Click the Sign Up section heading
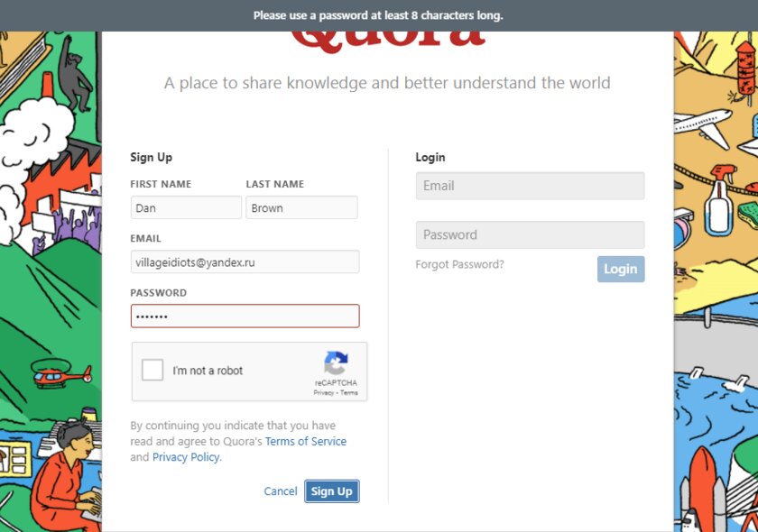The width and height of the screenshot is (758, 532). pos(152,157)
